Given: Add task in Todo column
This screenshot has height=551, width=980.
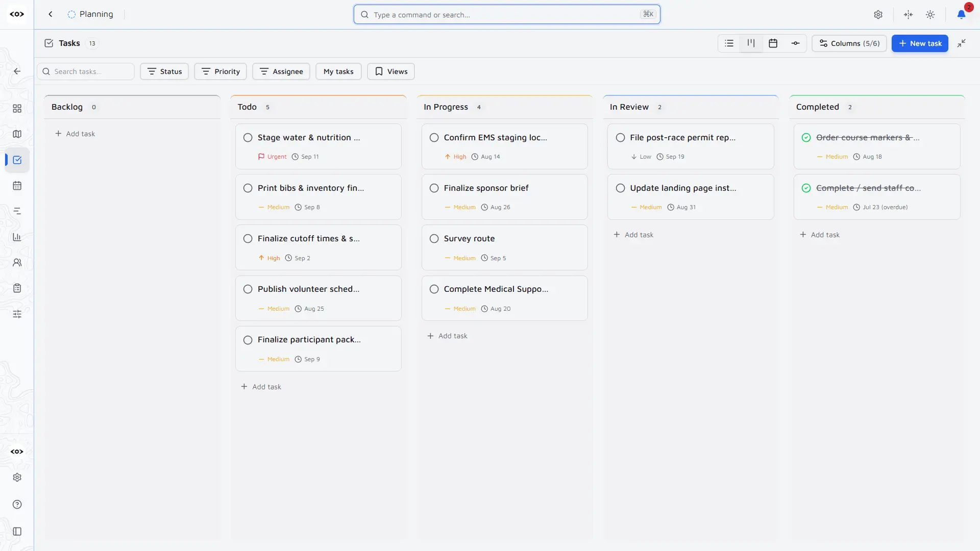Looking at the screenshot, I should (x=261, y=387).
